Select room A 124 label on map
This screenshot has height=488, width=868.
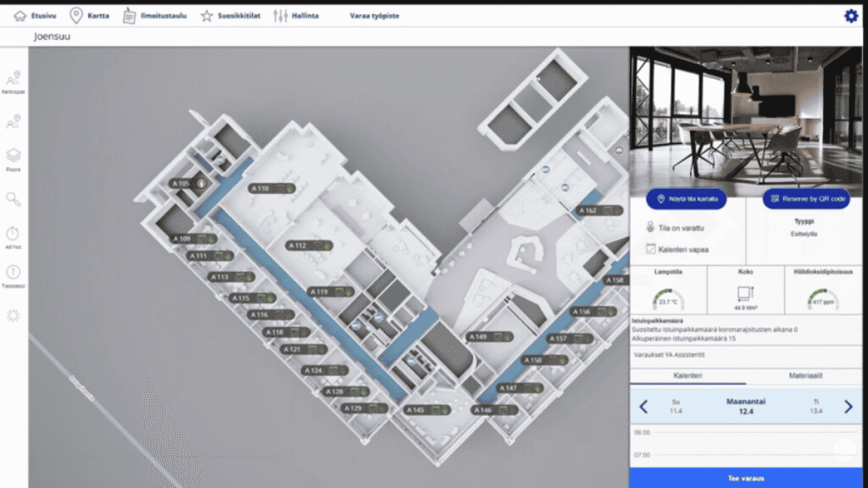point(325,370)
